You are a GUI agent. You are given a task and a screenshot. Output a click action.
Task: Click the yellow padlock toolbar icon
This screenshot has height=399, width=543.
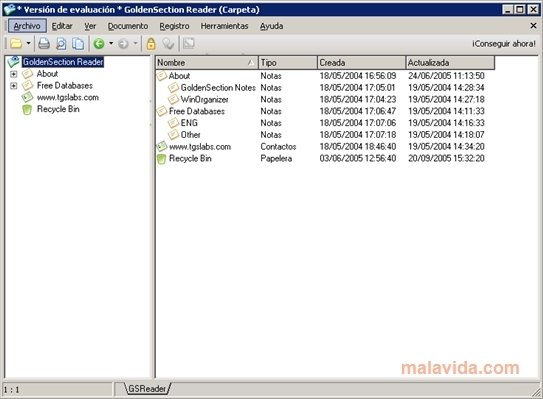pyautogui.click(x=151, y=44)
